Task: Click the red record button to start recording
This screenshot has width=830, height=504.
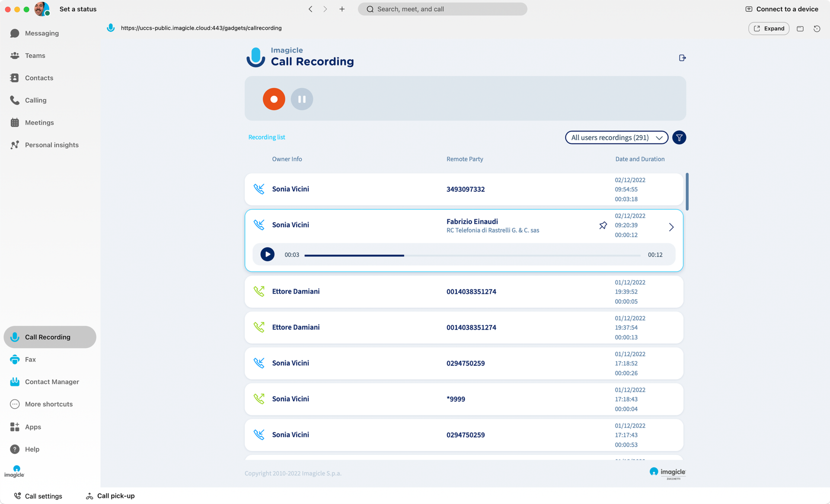Action: (x=273, y=99)
